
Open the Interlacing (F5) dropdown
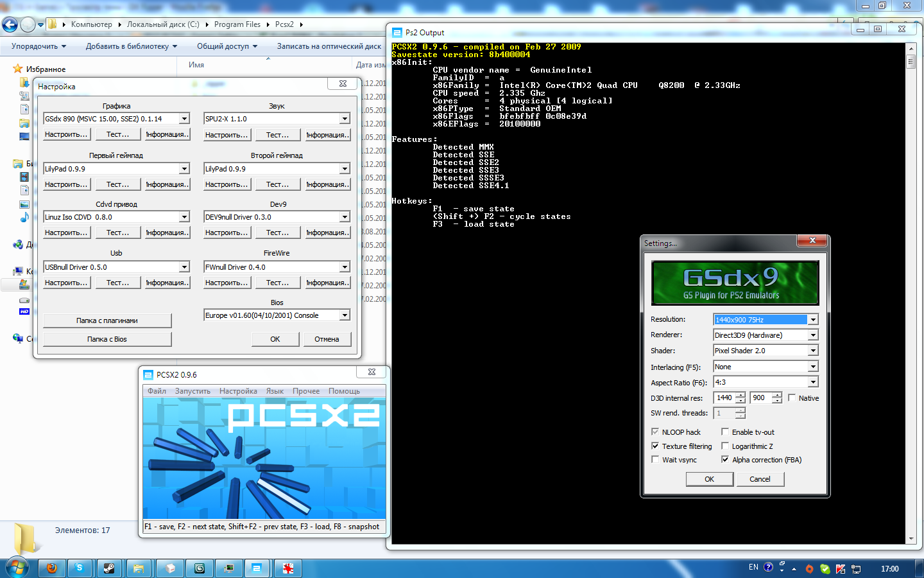tap(813, 367)
